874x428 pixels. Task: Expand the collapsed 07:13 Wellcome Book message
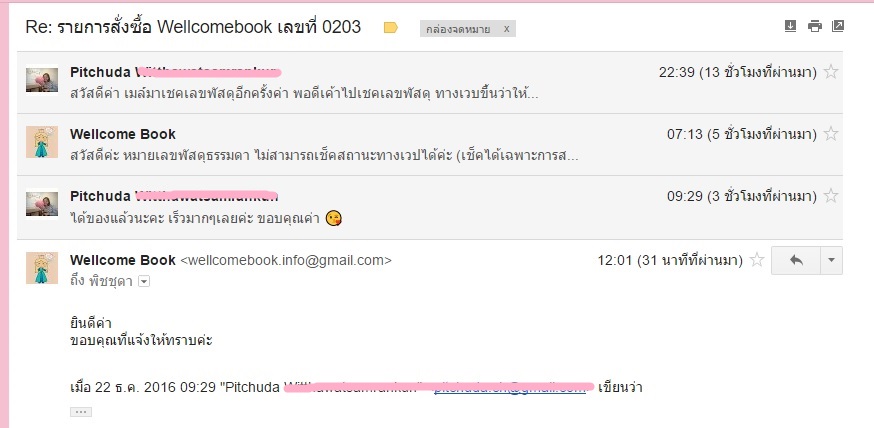coord(430,145)
